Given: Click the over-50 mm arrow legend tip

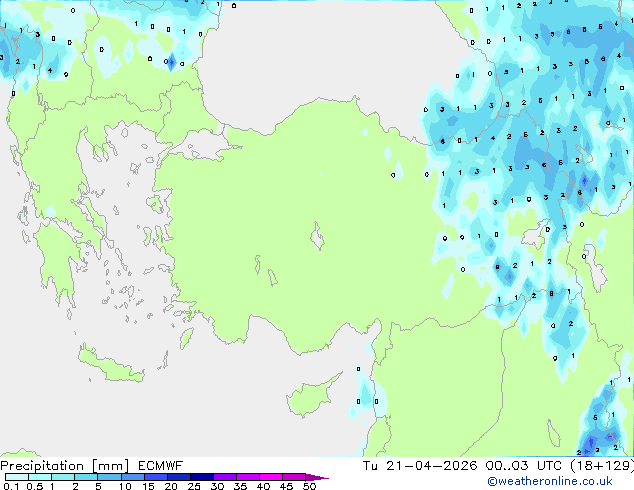Looking at the screenshot, I should [317, 477].
